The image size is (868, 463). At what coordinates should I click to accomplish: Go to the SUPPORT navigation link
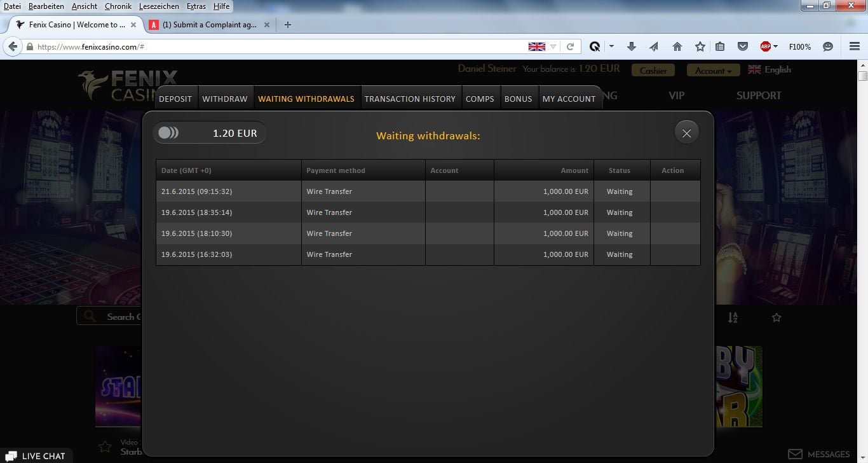759,95
